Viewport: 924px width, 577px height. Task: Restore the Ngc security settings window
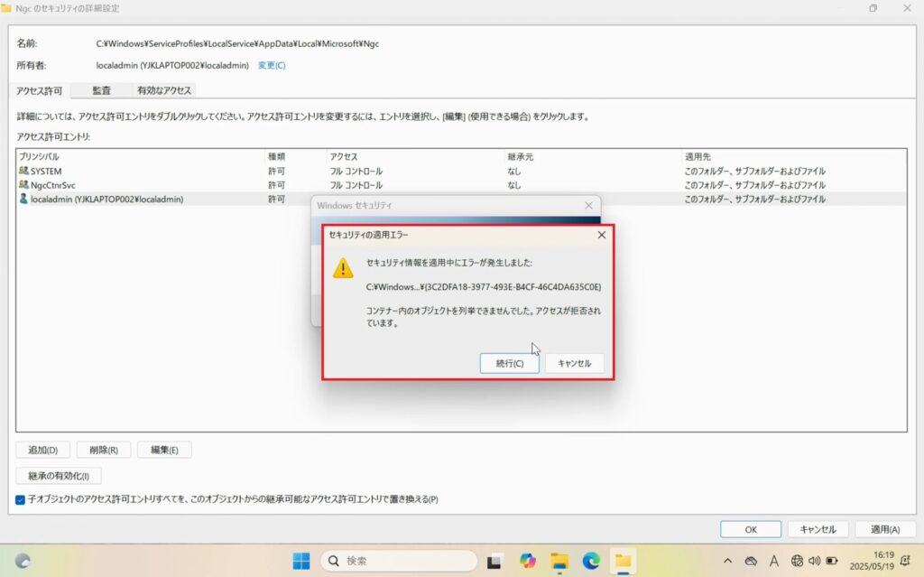tap(873, 8)
